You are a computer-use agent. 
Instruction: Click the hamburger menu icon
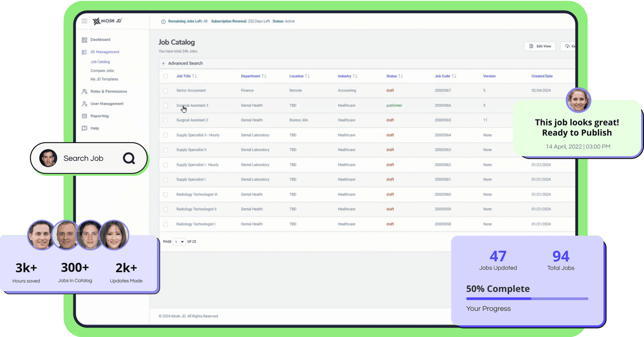point(84,21)
